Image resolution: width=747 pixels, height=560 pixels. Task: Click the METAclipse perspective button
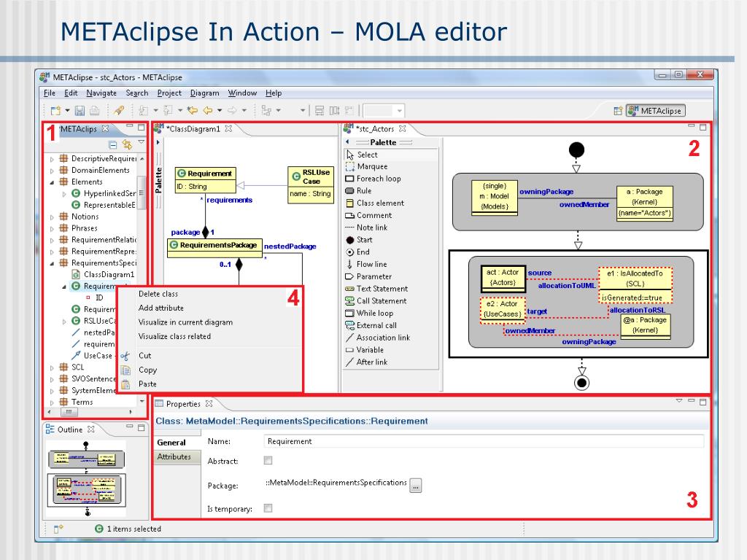click(x=656, y=111)
